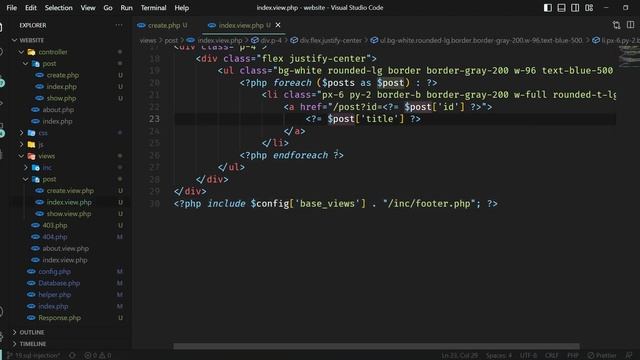Open the Go menu
This screenshot has height=360, width=640.
(x=108, y=8)
